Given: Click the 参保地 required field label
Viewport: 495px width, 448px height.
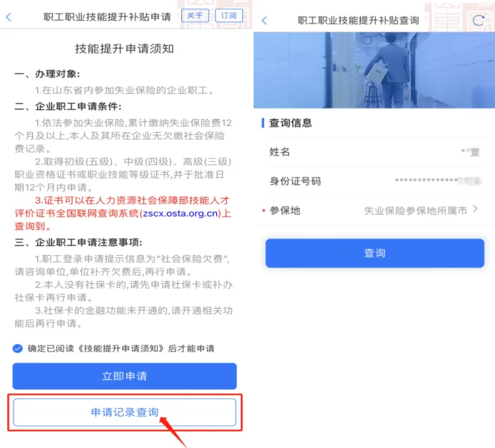Looking at the screenshot, I should pyautogui.click(x=285, y=211).
